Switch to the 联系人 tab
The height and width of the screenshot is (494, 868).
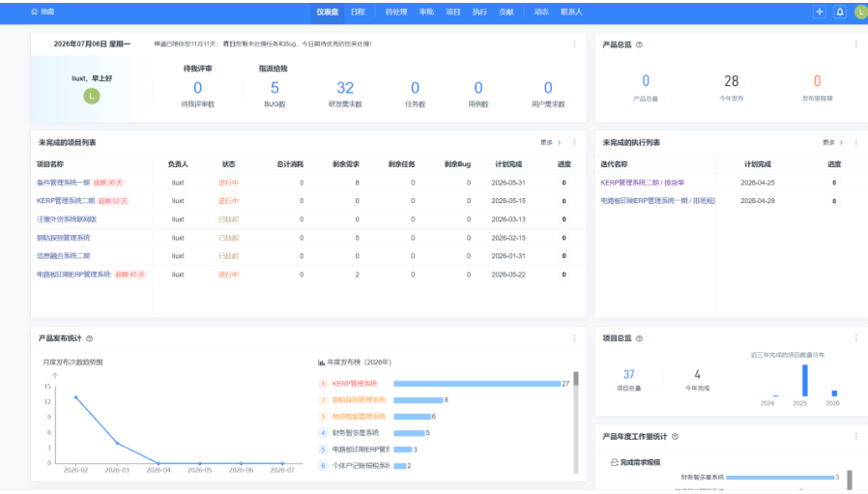pyautogui.click(x=571, y=12)
